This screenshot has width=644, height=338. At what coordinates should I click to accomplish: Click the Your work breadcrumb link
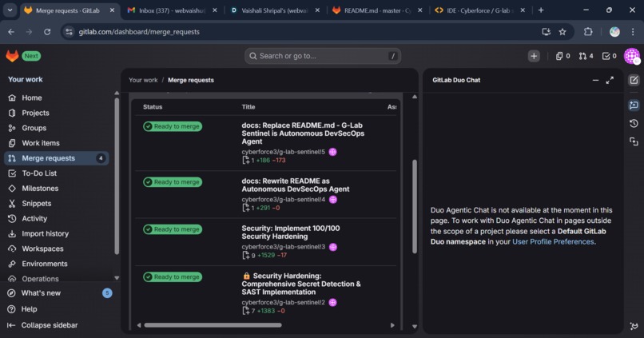point(143,80)
